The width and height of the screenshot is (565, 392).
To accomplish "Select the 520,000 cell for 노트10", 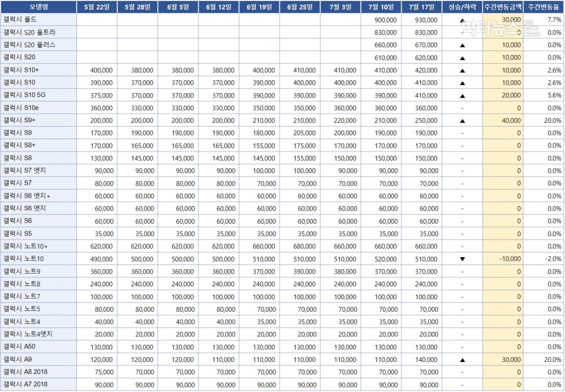I will click(385, 259).
